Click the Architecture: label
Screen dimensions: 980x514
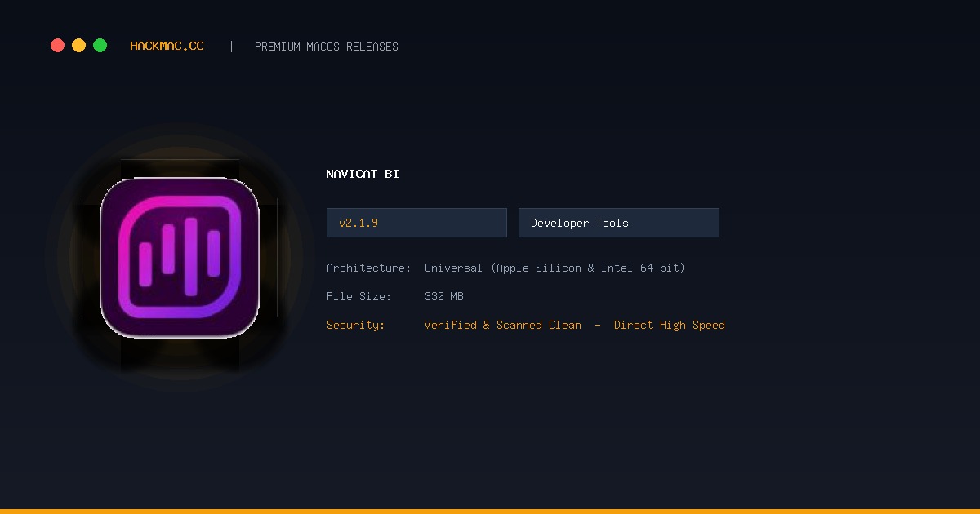[369, 268]
